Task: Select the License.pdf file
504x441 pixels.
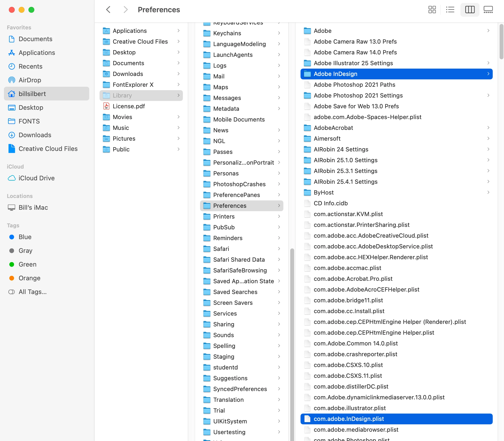Action: [128, 106]
